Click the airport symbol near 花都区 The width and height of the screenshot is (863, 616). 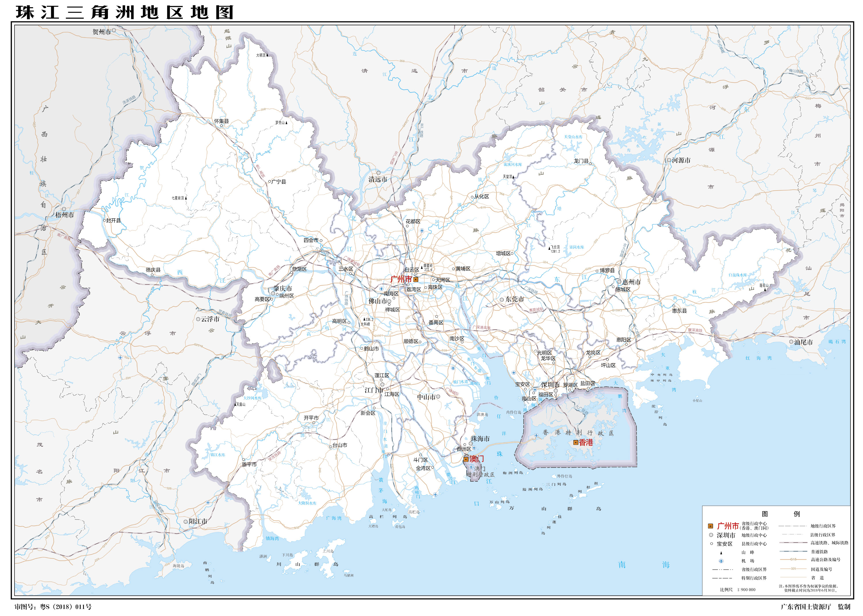[x=422, y=231]
